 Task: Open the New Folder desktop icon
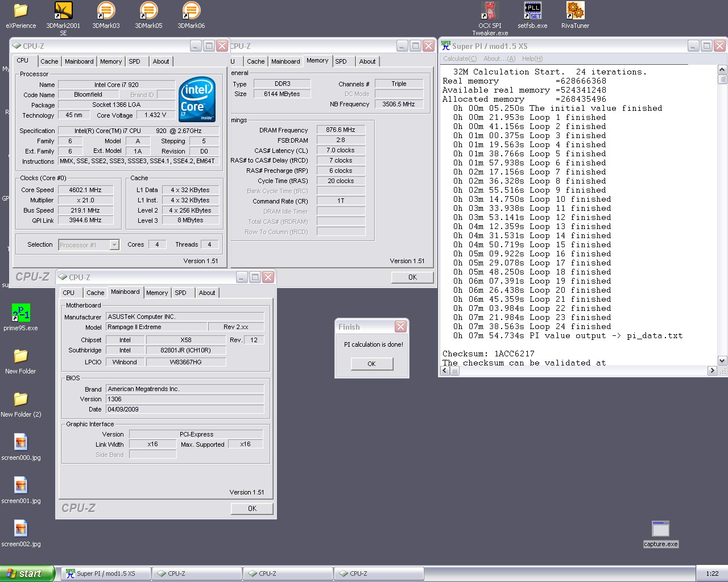(20, 361)
